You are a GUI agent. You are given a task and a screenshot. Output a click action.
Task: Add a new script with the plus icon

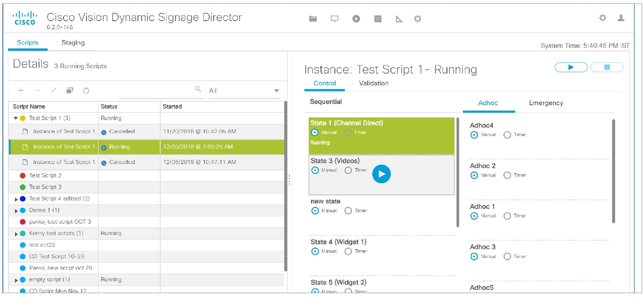pos(21,90)
